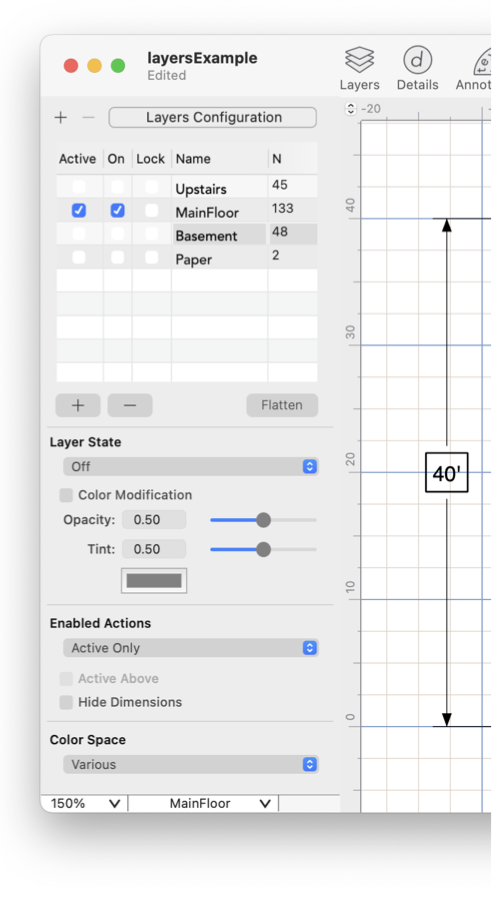Open the Layers Configuration button
Image resolution: width=500 pixels, height=900 pixels.
point(212,118)
